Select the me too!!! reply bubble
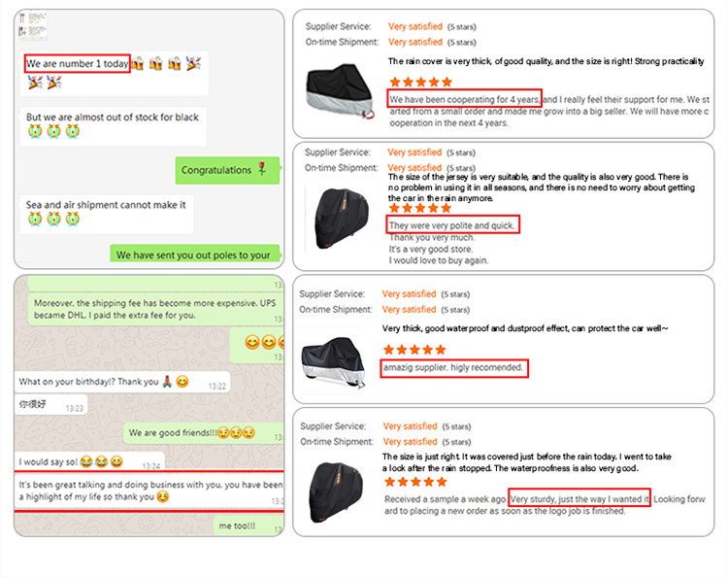Viewport: 728px width, 577px height. 237,526
